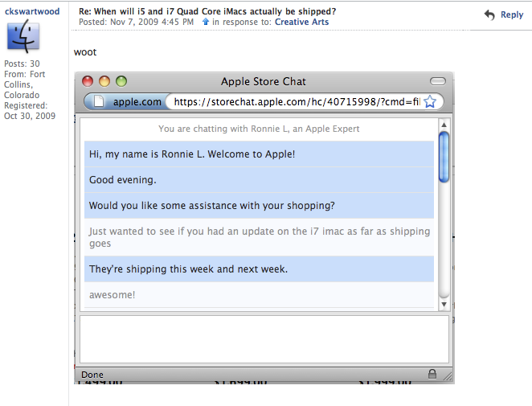This screenshot has width=532, height=406.
Task: Click the 'awesome!' chat message
Action: click(259, 295)
